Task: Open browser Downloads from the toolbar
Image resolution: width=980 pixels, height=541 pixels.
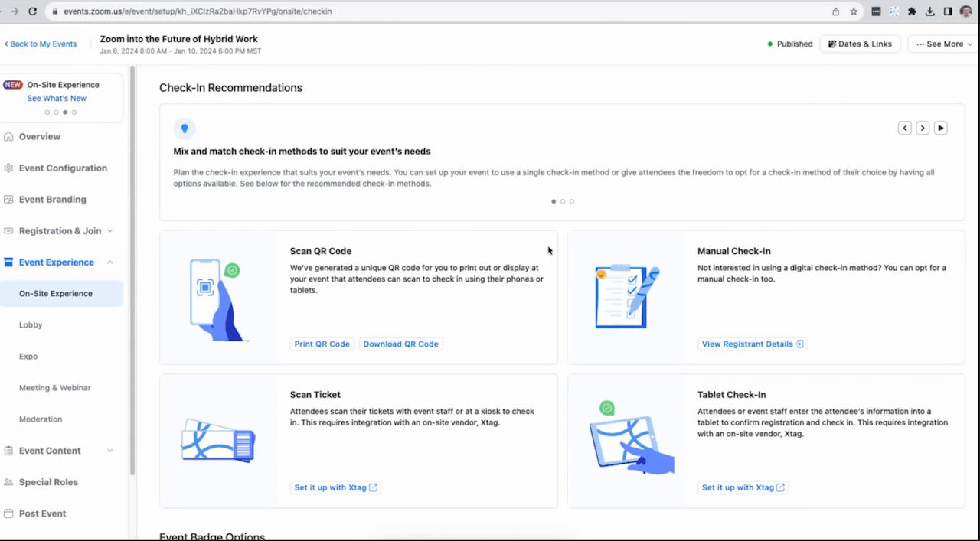Action: click(929, 11)
